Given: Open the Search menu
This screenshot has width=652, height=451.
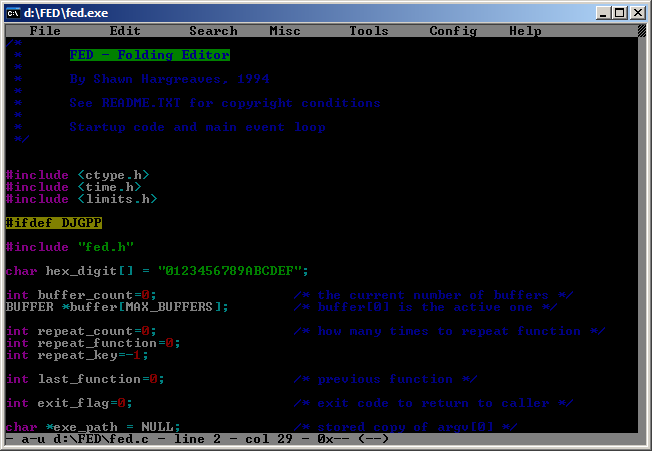Looking at the screenshot, I should click(x=213, y=31).
